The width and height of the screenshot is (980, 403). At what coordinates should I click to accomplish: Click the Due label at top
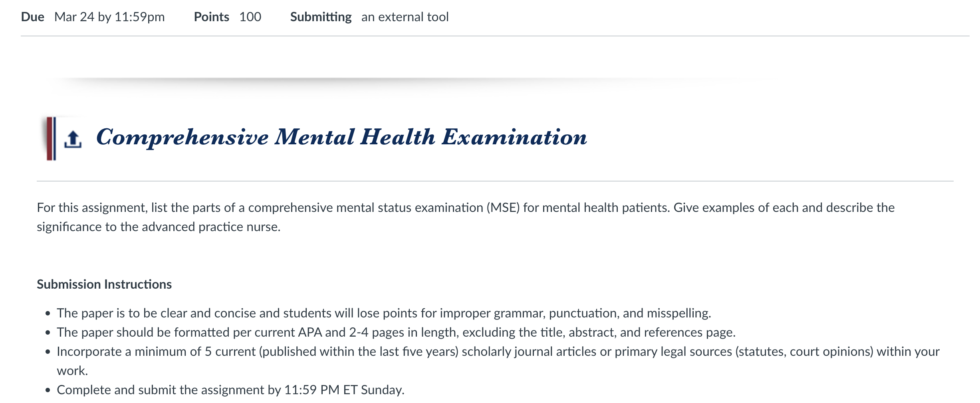click(32, 17)
